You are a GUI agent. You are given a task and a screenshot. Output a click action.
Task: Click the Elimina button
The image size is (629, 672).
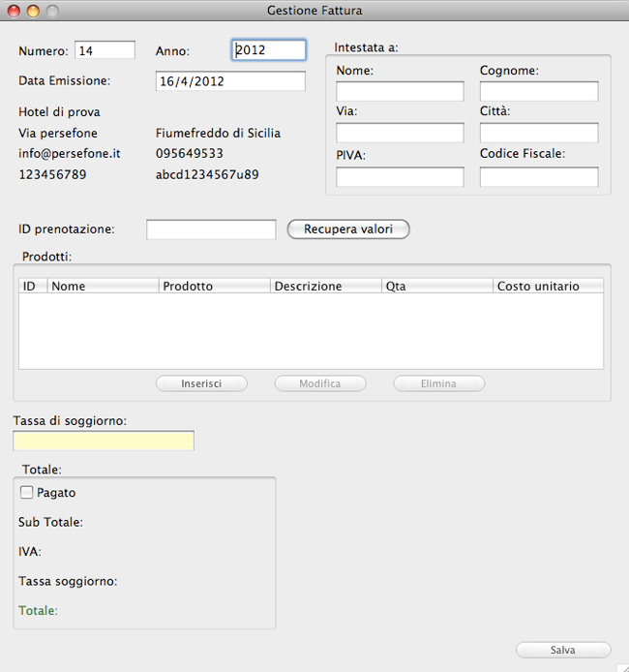[x=439, y=383]
